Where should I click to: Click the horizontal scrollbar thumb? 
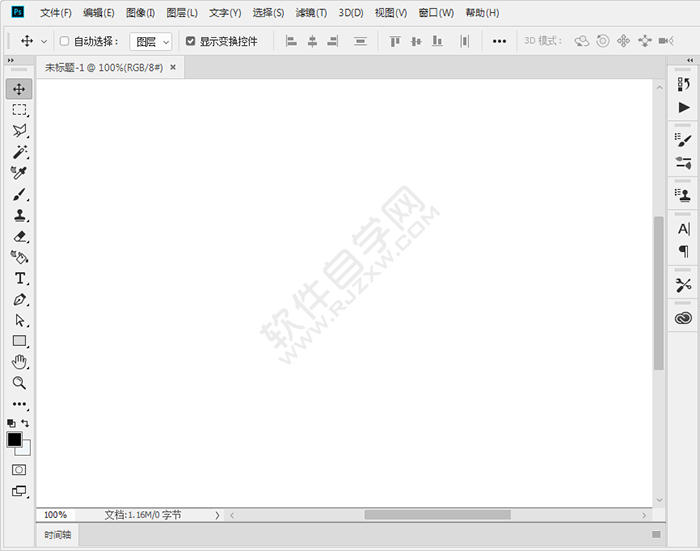click(x=438, y=515)
